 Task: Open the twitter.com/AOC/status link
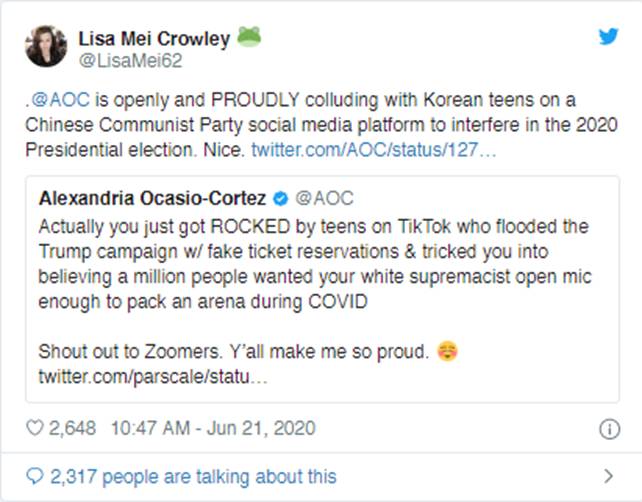(373, 149)
